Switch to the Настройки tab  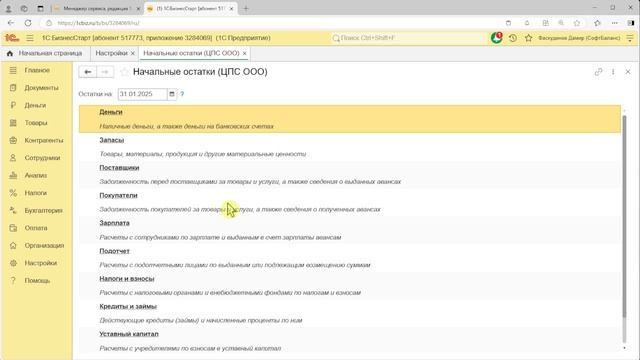[x=111, y=53]
